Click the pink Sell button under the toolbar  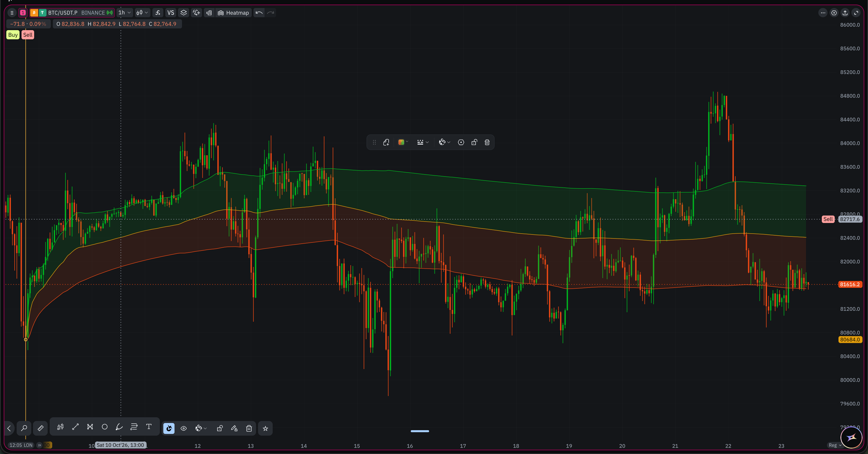point(28,35)
